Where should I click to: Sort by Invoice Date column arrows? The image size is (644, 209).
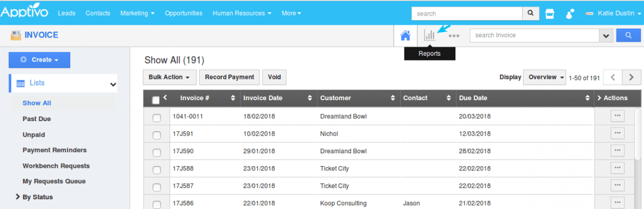pos(310,99)
